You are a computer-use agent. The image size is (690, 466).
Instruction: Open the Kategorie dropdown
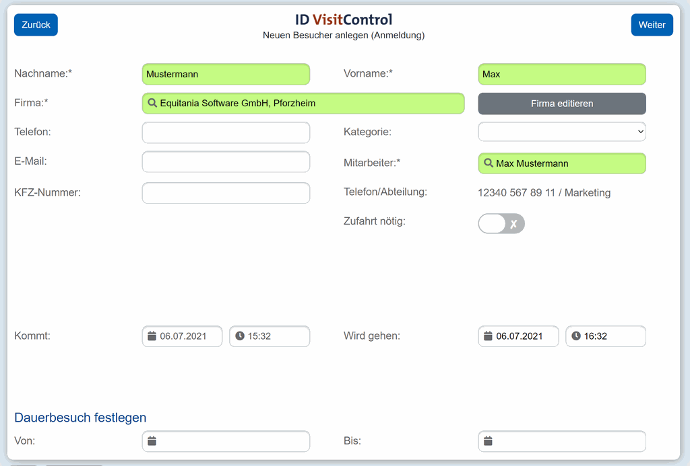pyautogui.click(x=562, y=132)
